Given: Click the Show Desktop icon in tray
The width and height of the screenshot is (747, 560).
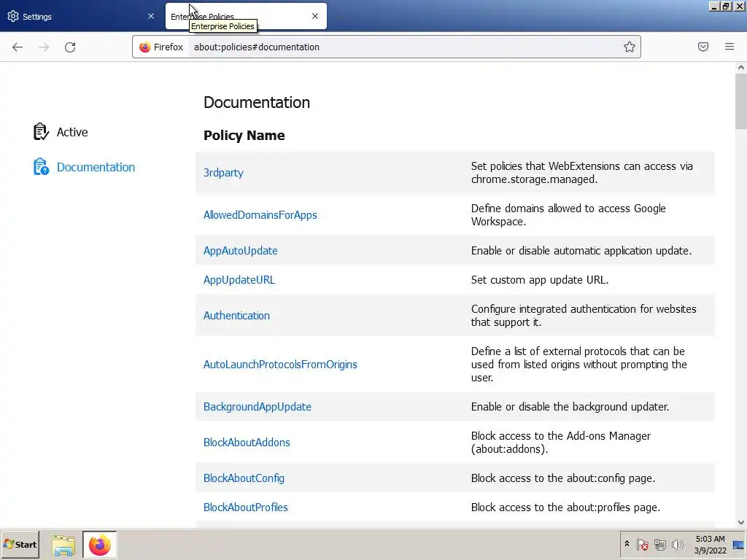Looking at the screenshot, I should [738, 544].
